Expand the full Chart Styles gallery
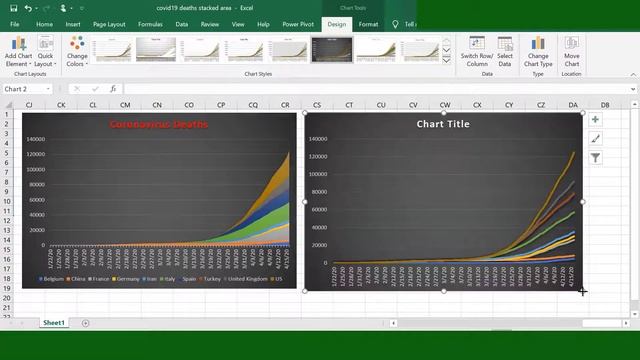The height and width of the screenshot is (360, 640). click(x=447, y=60)
